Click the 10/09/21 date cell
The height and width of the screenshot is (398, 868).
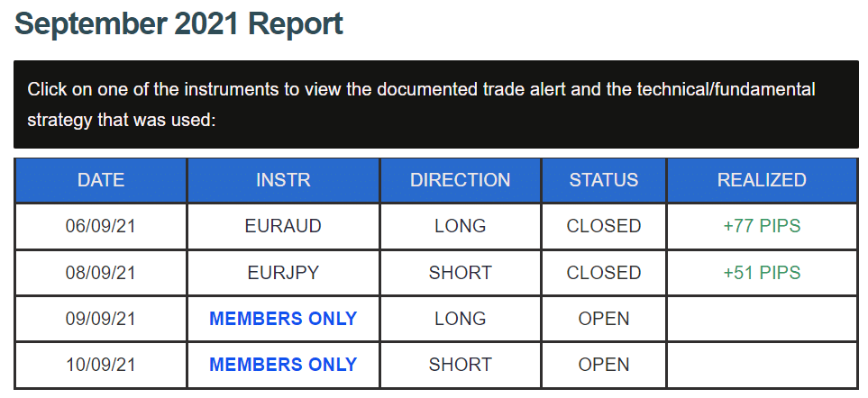point(101,365)
